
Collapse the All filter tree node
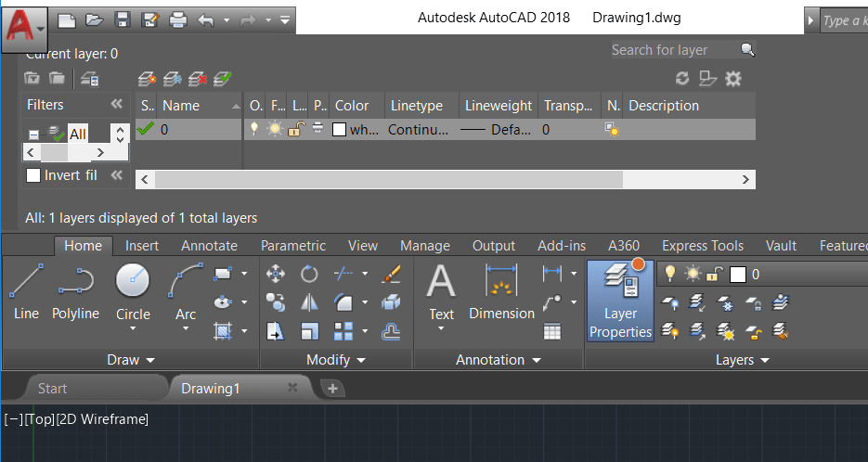(33, 135)
